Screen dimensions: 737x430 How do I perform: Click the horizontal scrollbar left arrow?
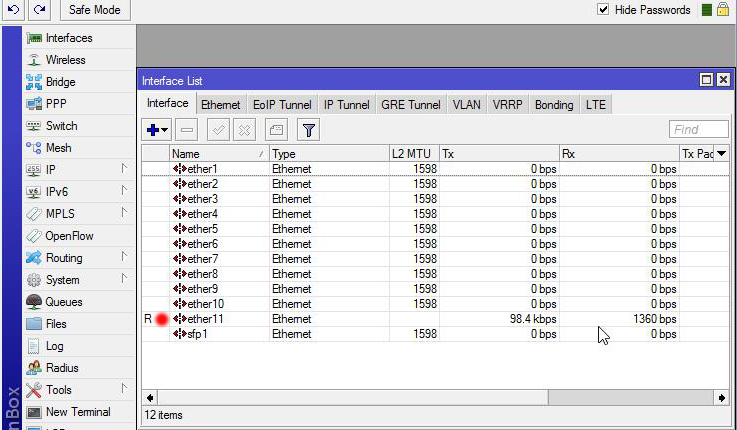149,398
